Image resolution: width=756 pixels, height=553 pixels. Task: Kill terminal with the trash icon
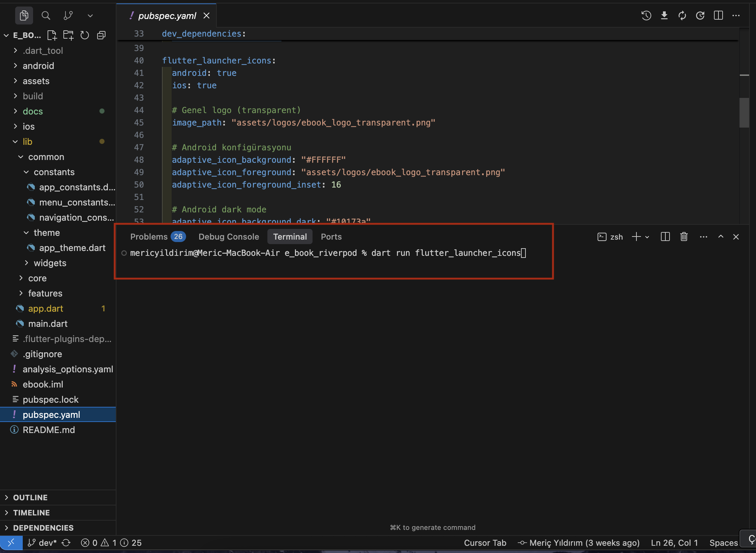click(684, 237)
